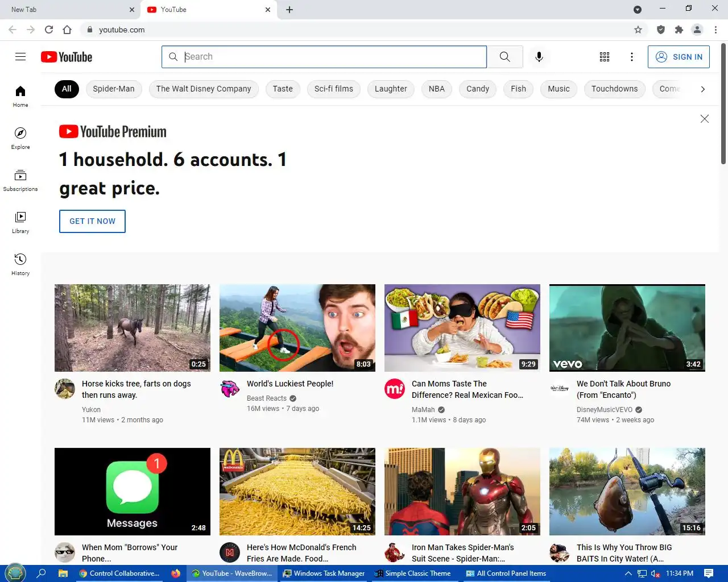This screenshot has width=728, height=582.
Task: Start voice search with microphone icon
Action: click(539, 57)
